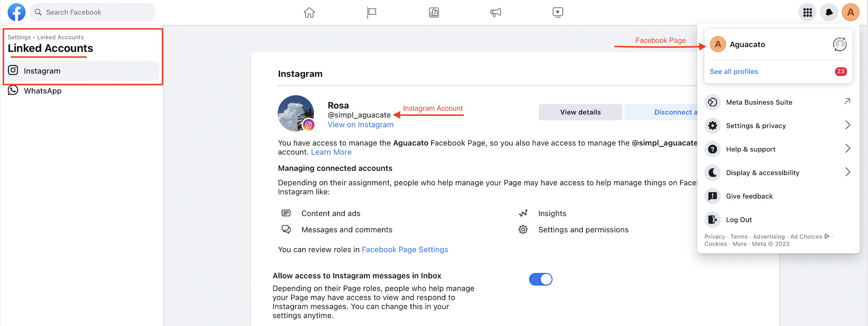Open the Insights bar chart icon
The image size is (868, 326).
434,13
